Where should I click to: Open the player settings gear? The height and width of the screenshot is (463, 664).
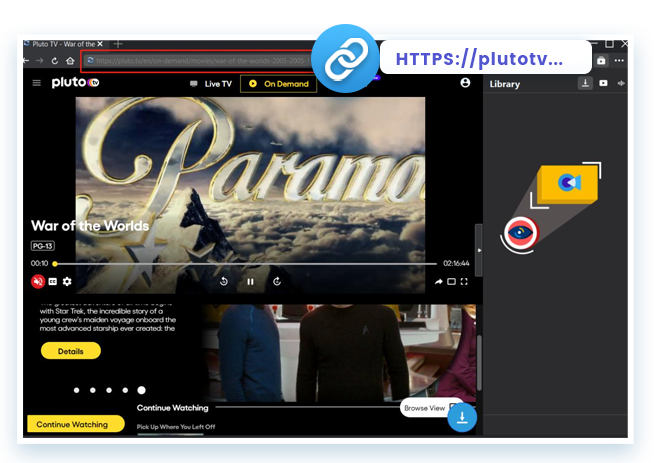pos(67,281)
